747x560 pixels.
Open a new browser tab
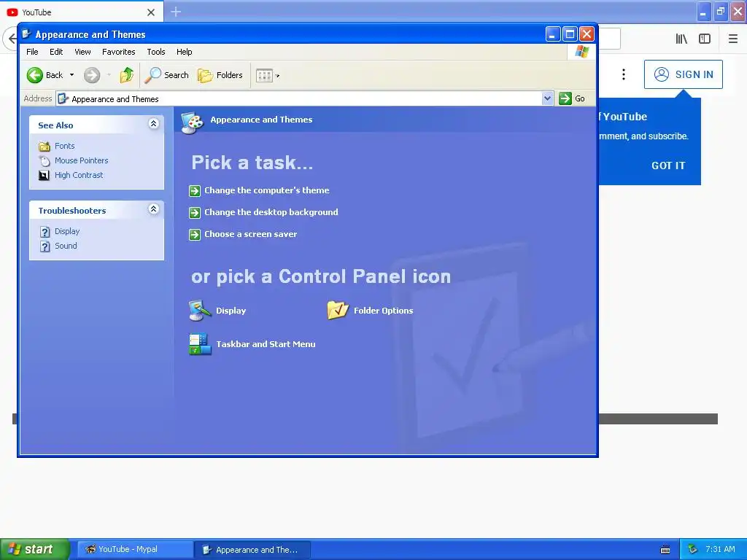coord(176,12)
